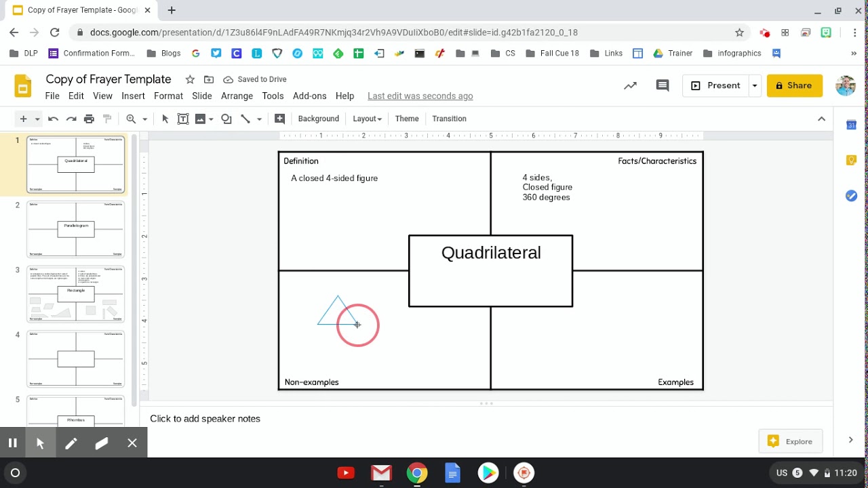Open the Shape tool
The width and height of the screenshot is (868, 488).
[226, 119]
